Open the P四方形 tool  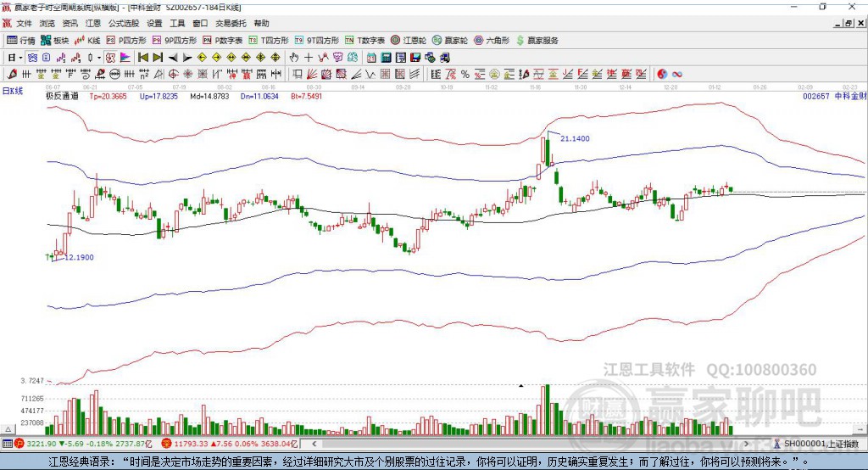(x=126, y=41)
